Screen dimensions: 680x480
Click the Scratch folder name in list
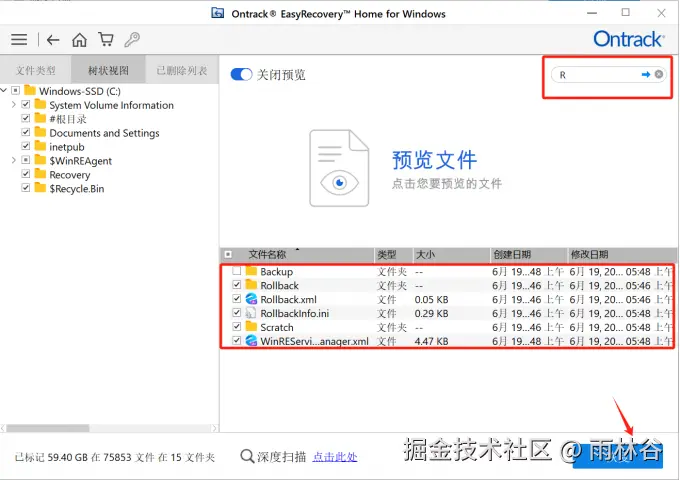[277, 327]
